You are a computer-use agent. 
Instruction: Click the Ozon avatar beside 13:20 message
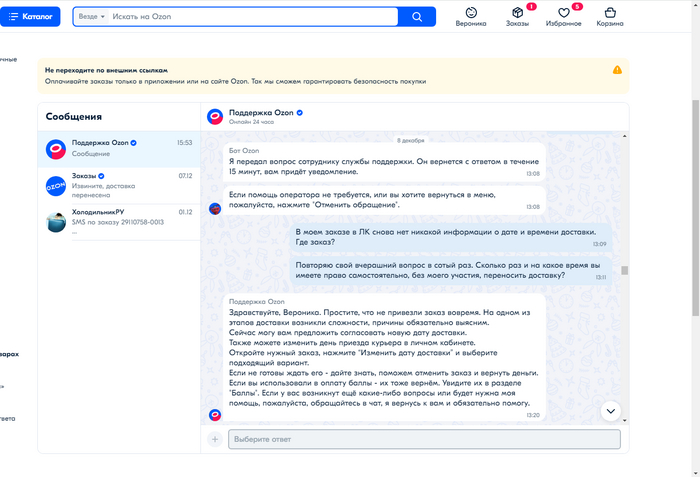(x=215, y=415)
